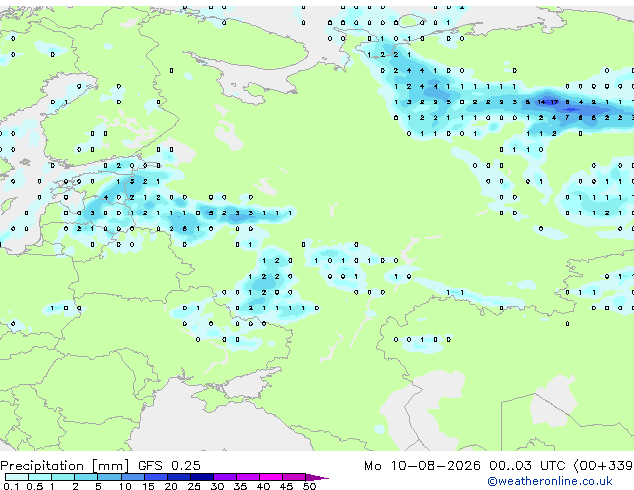The height and width of the screenshot is (490, 634).
Task: Click the '35' legend scale label
Action: pos(240,486)
